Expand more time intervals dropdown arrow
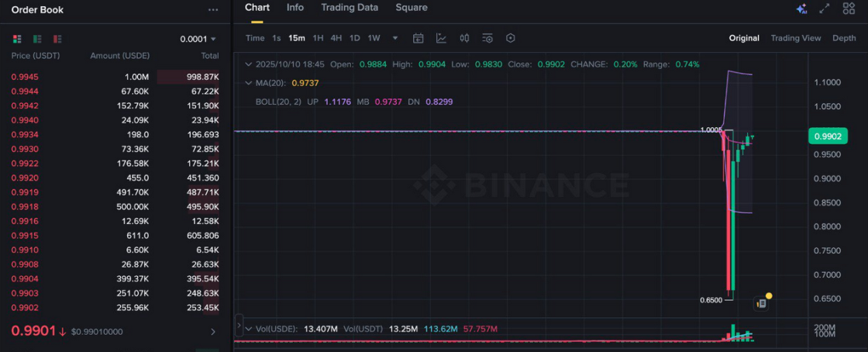The image size is (868, 352). tap(395, 38)
